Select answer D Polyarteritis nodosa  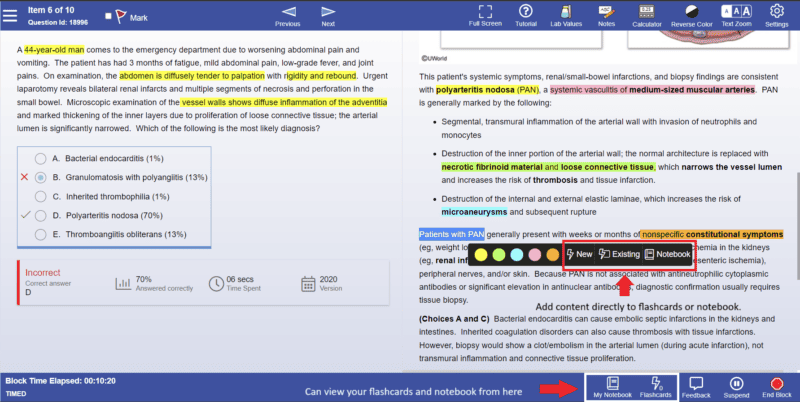point(40,216)
